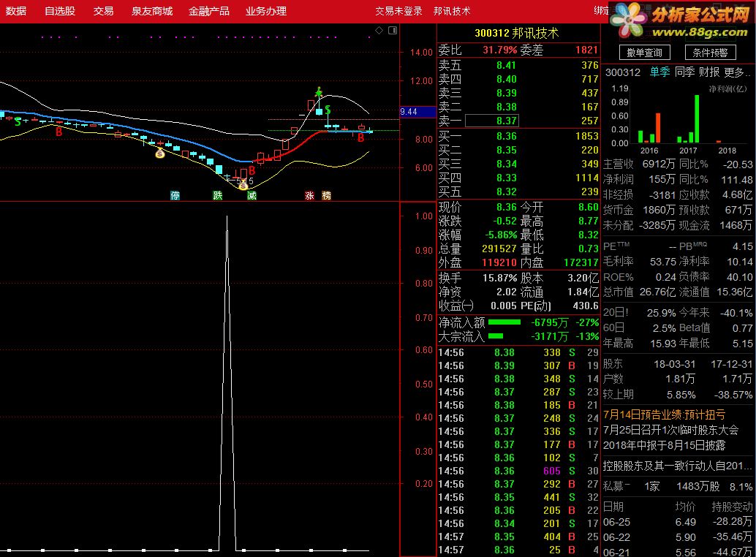Click 交易未登录 status text
The height and width of the screenshot is (557, 756).
coord(398,11)
